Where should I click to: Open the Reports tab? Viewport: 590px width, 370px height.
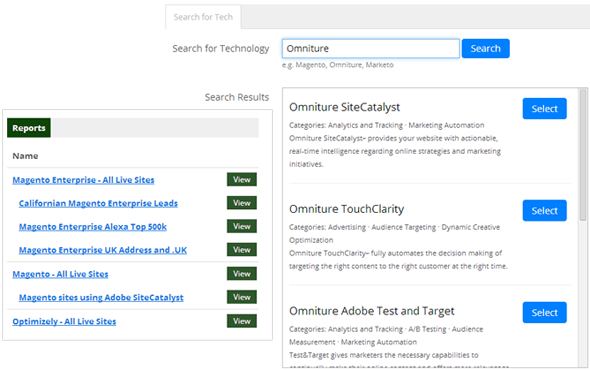click(29, 128)
